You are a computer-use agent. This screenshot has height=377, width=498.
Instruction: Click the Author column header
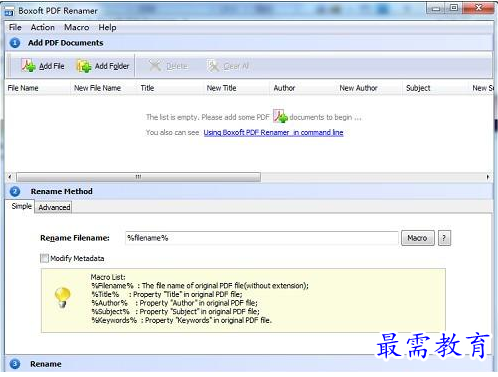[x=303, y=88]
